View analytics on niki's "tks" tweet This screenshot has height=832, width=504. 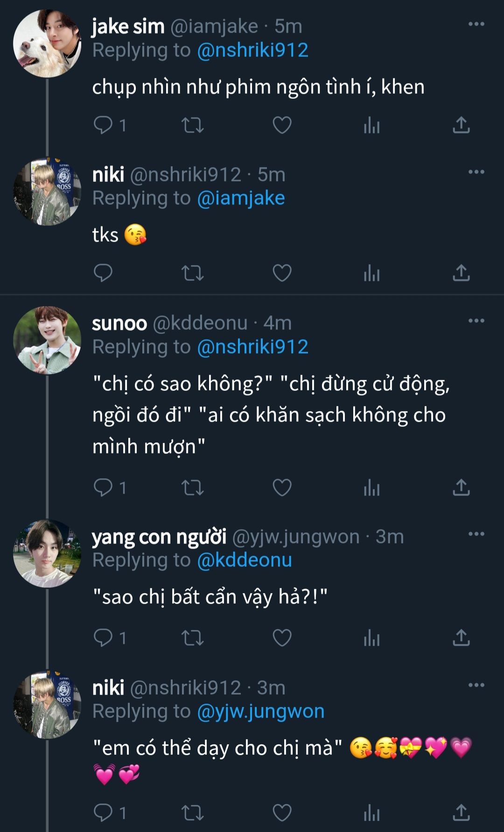click(x=371, y=273)
